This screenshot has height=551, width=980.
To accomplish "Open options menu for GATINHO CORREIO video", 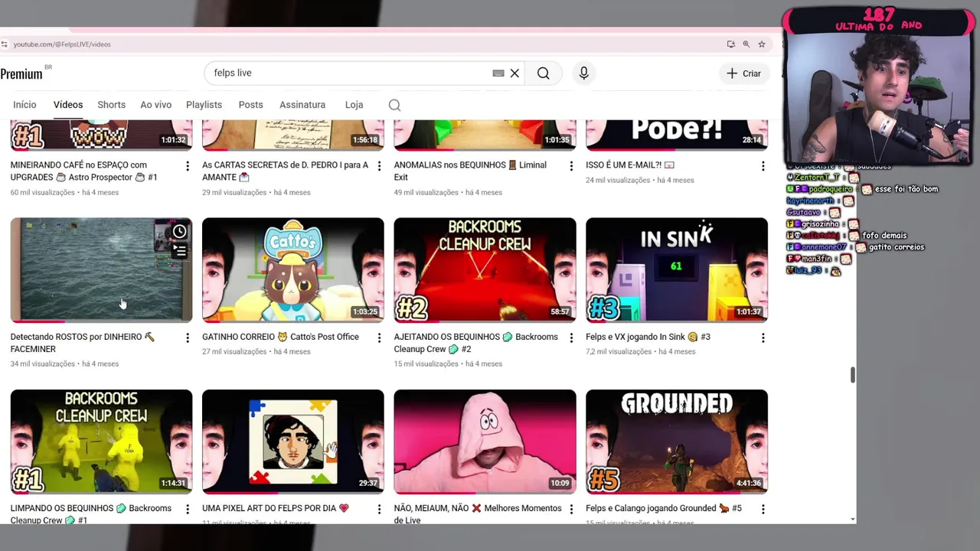I will [x=379, y=337].
